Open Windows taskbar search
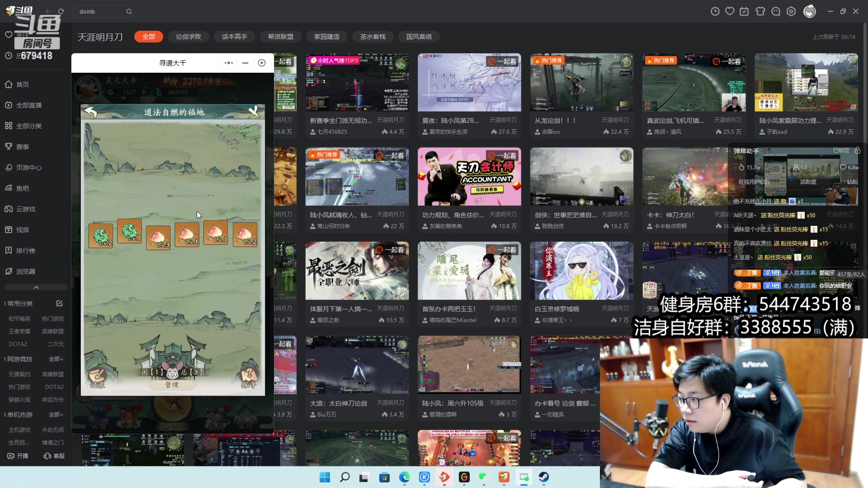The height and width of the screenshot is (488, 868). tap(344, 477)
